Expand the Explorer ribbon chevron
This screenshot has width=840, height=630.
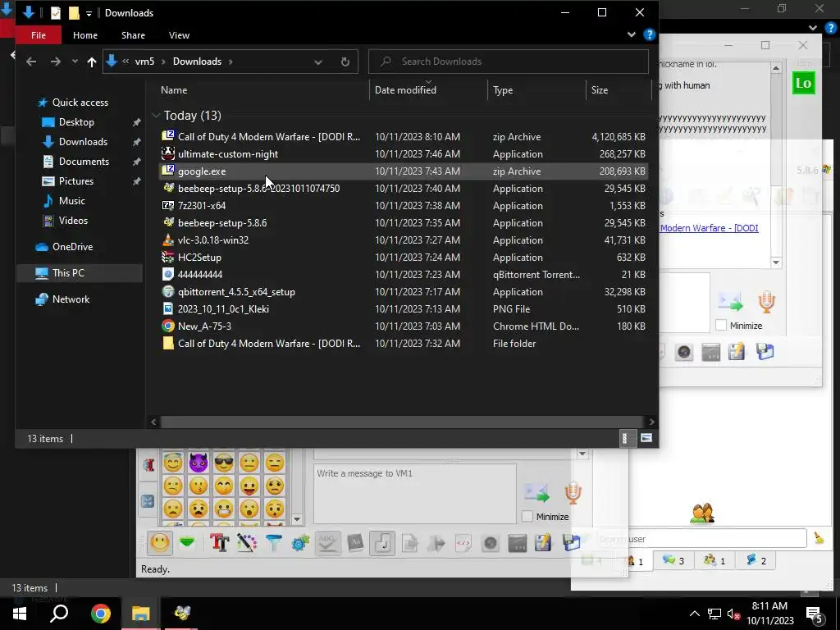tap(632, 34)
